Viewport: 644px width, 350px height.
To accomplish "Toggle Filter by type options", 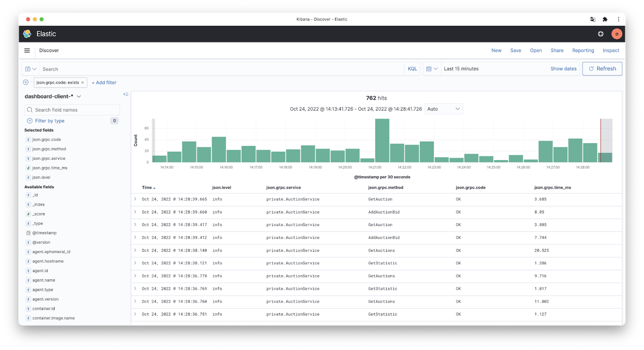I will [50, 121].
